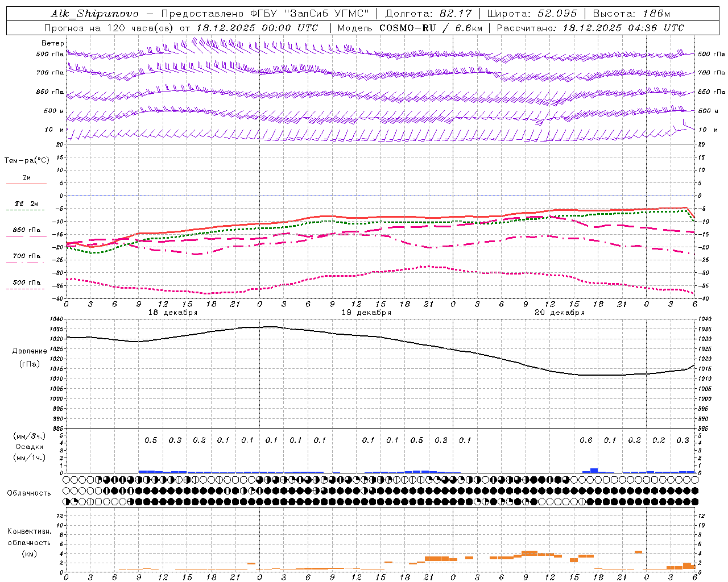This screenshot has height=582, width=728.
Task: Click the 'Осадки' precipitation label
Action: point(30,447)
